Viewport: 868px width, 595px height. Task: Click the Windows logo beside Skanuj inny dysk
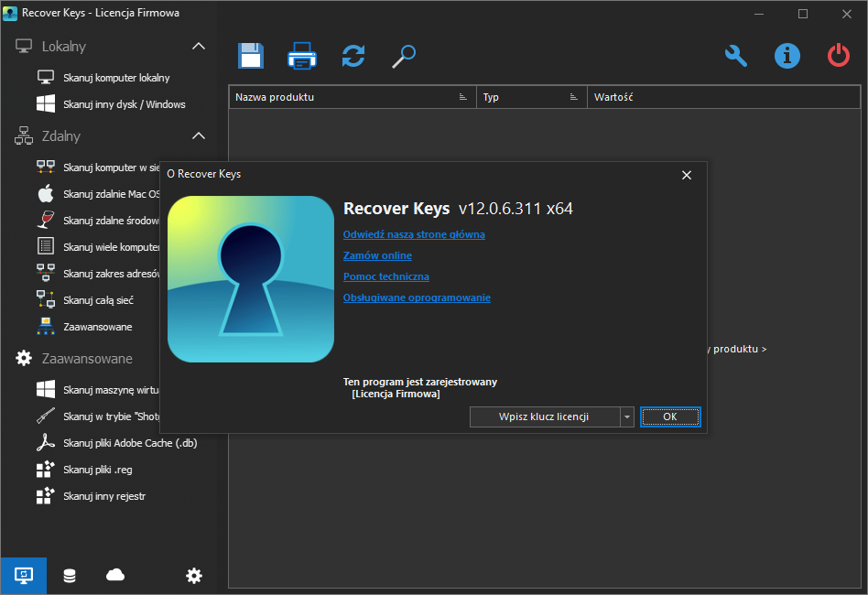(x=46, y=104)
